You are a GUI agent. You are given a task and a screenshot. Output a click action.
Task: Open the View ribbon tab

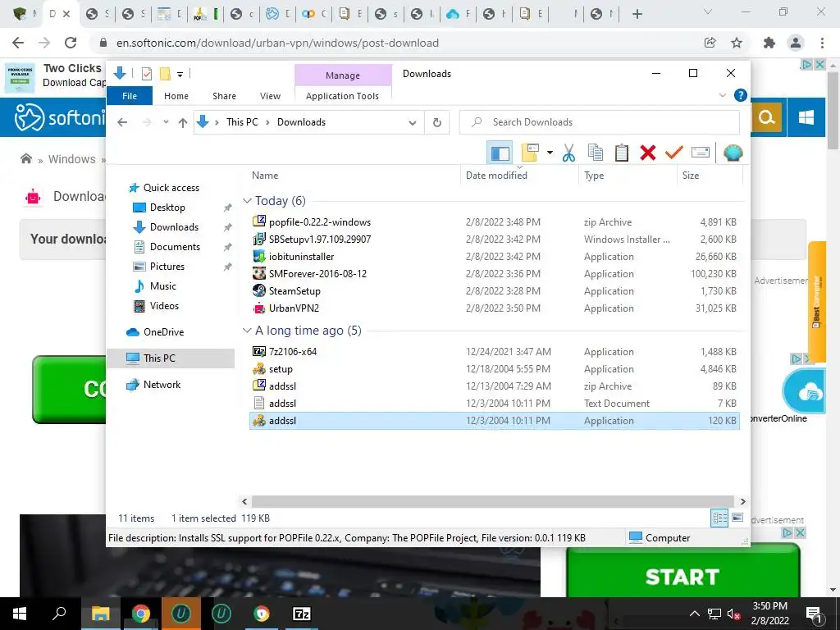pyautogui.click(x=270, y=96)
